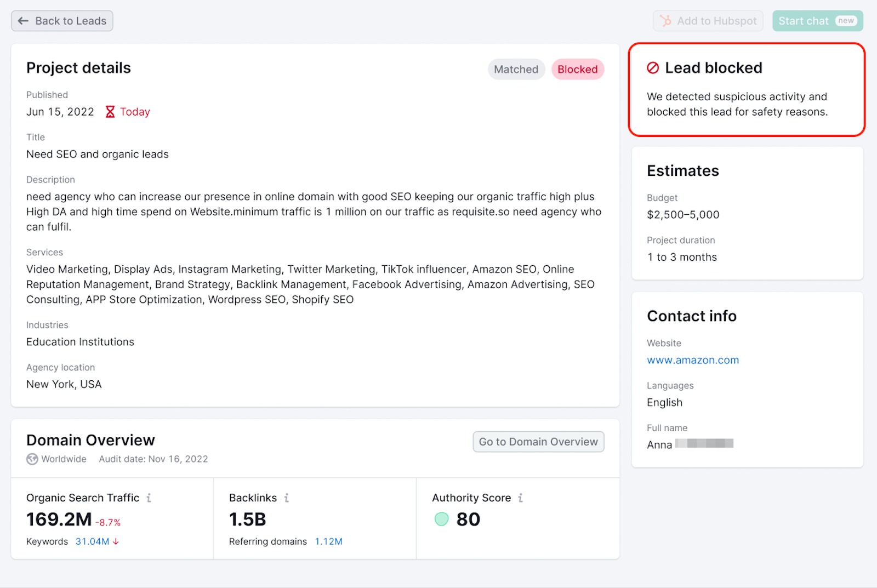The image size is (877, 588).
Task: Click the Domain Overview heading
Action: click(x=91, y=440)
